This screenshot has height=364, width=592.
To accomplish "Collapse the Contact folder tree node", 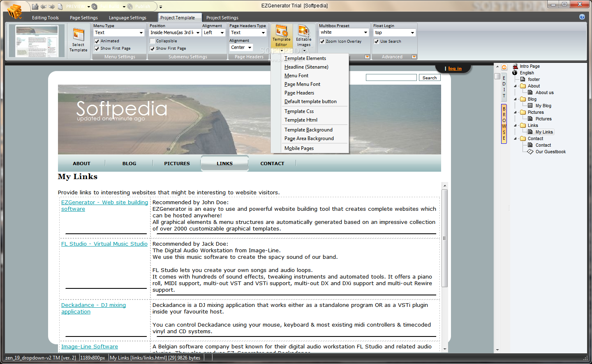I will (x=516, y=138).
